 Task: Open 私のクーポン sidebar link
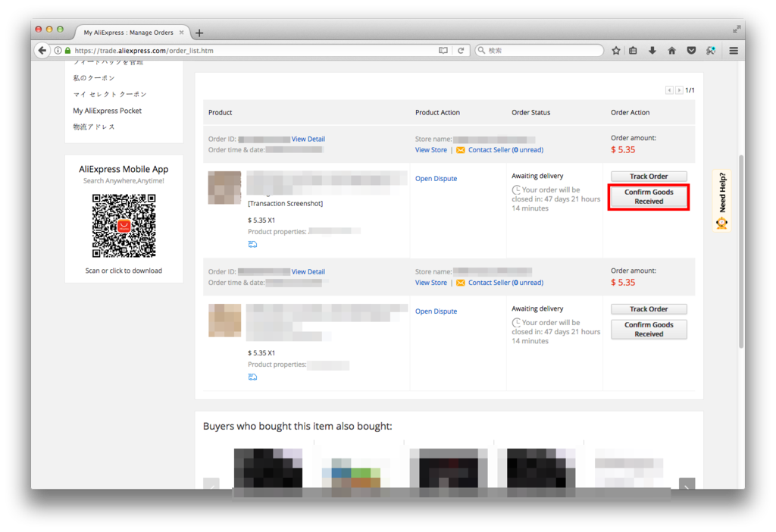pos(94,78)
